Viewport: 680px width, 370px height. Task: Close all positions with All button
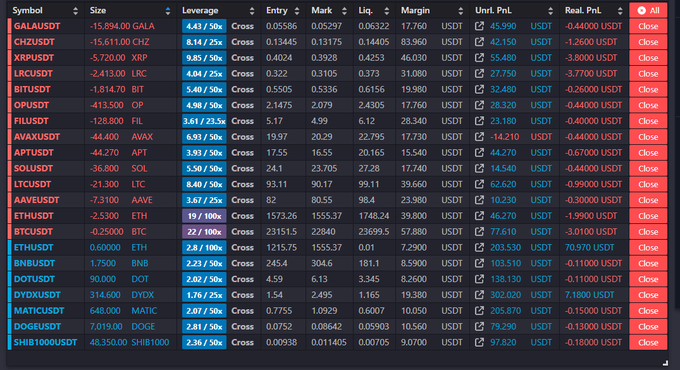pyautogui.click(x=648, y=10)
